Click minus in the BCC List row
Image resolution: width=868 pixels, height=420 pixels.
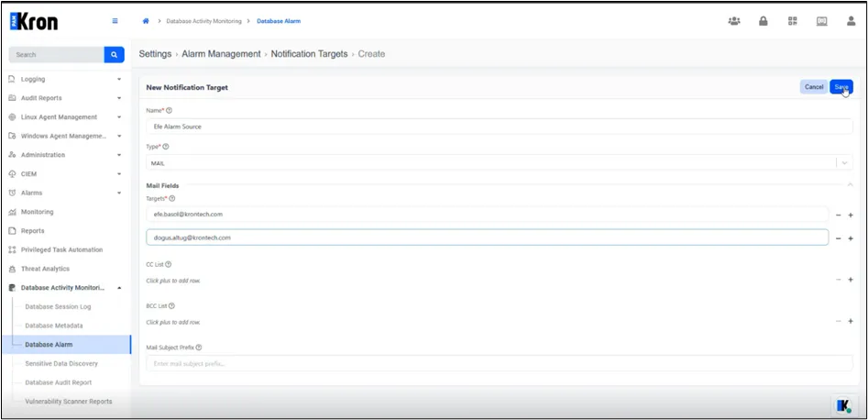pyautogui.click(x=838, y=321)
